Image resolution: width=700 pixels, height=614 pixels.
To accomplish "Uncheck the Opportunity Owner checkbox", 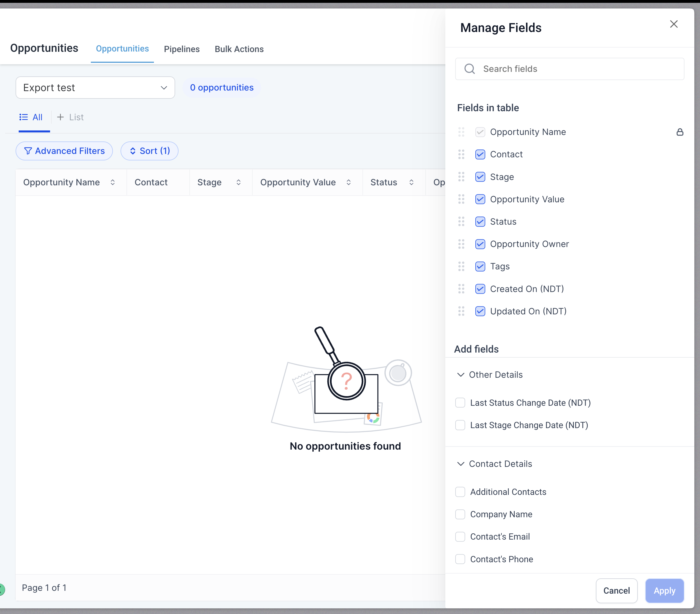I will pos(480,244).
